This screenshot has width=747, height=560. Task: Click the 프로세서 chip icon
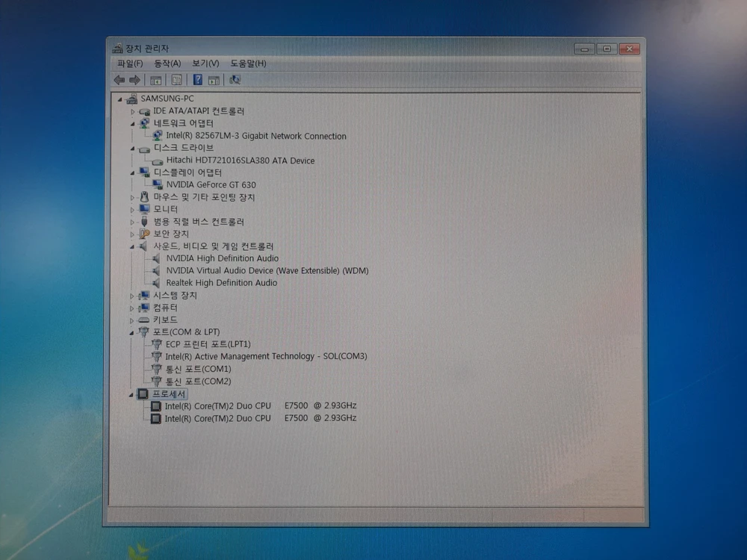point(143,393)
